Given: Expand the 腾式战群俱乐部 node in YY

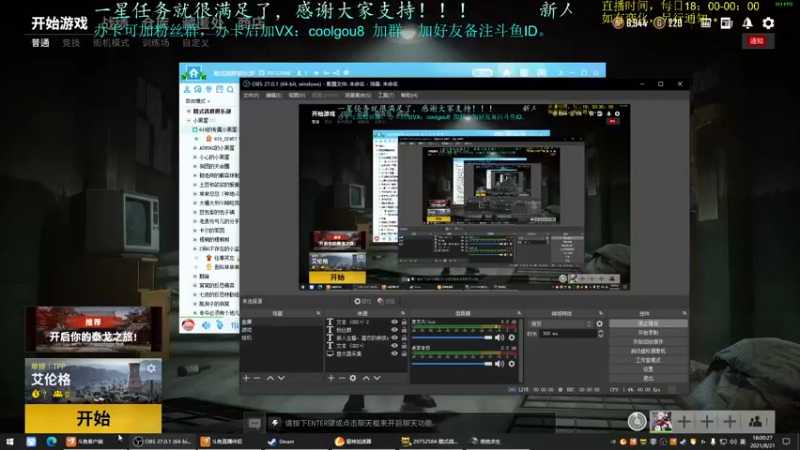Looking at the screenshot, I should [189, 111].
